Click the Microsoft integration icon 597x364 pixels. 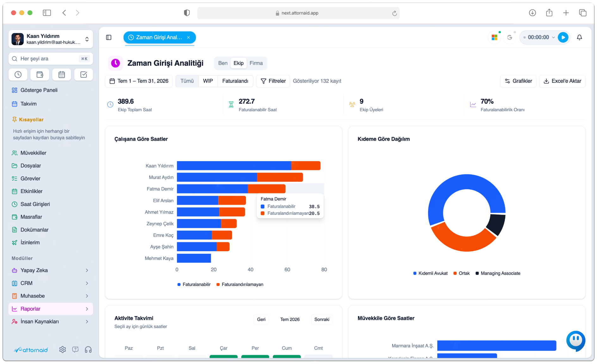click(495, 37)
